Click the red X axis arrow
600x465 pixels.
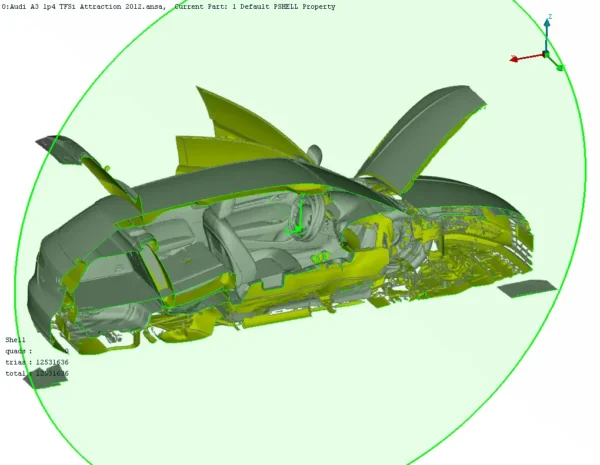527,58
